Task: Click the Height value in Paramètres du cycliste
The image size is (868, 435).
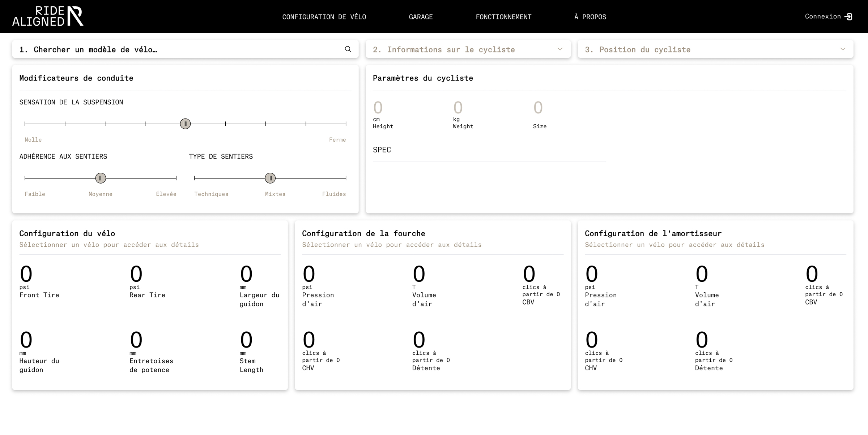Action: point(378,108)
